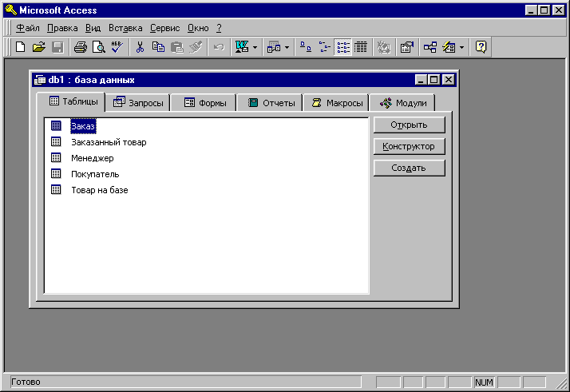
Task: Select the Таблицы tab
Action: 71,101
